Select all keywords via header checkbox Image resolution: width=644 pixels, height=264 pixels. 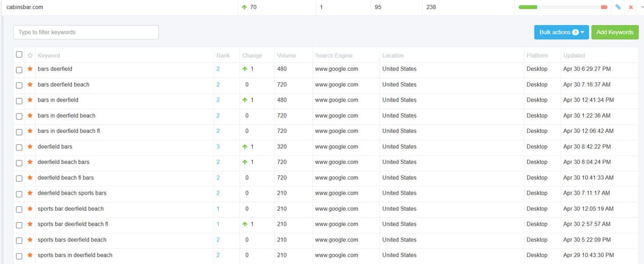[19, 55]
